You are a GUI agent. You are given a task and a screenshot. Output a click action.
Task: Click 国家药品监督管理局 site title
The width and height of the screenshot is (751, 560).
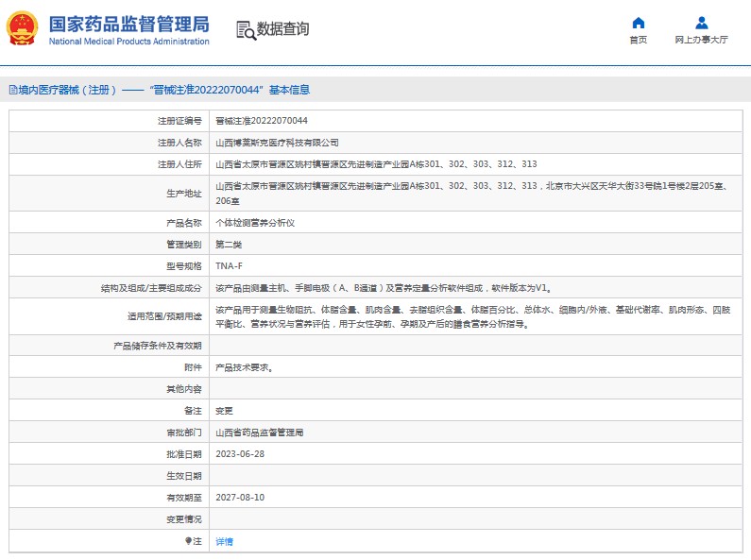pyautogui.click(x=128, y=24)
